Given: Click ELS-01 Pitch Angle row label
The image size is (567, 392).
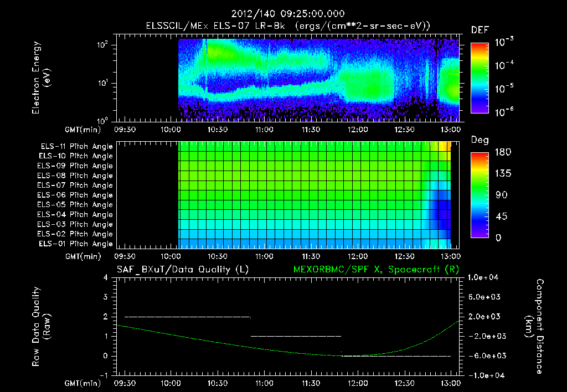Looking at the screenshot, I should coord(76,244).
